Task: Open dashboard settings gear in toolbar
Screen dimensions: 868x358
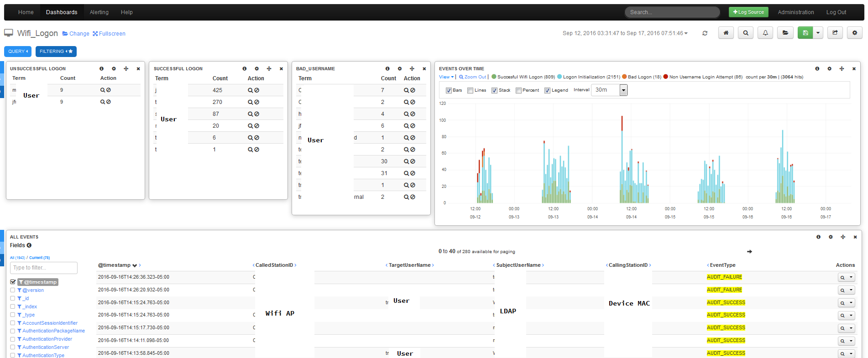Action: tap(855, 33)
